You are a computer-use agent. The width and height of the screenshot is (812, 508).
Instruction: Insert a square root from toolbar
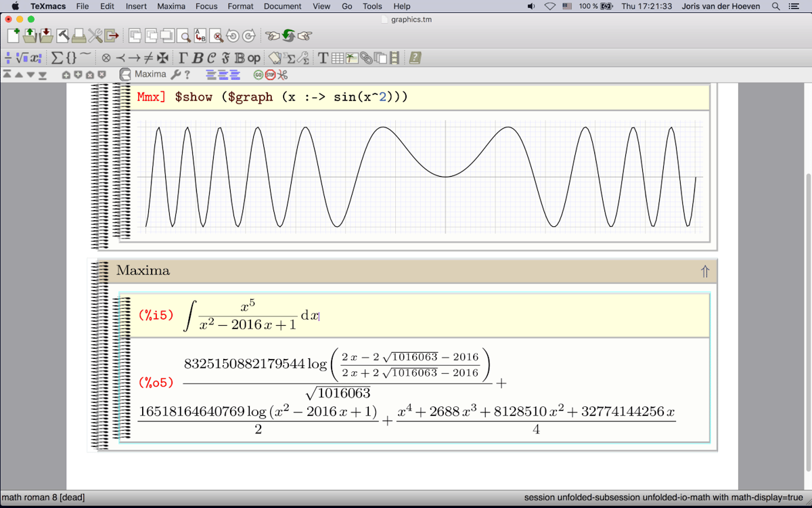[x=21, y=58]
